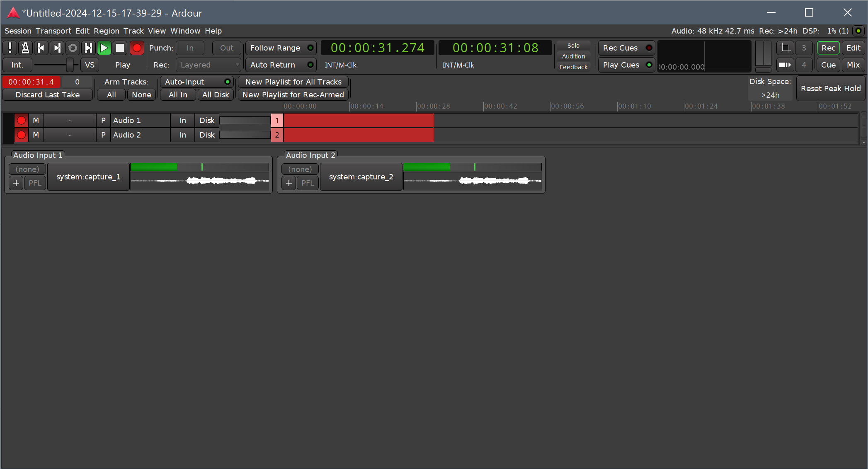868x469 pixels.
Task: Click the red global record button
Action: click(x=136, y=48)
